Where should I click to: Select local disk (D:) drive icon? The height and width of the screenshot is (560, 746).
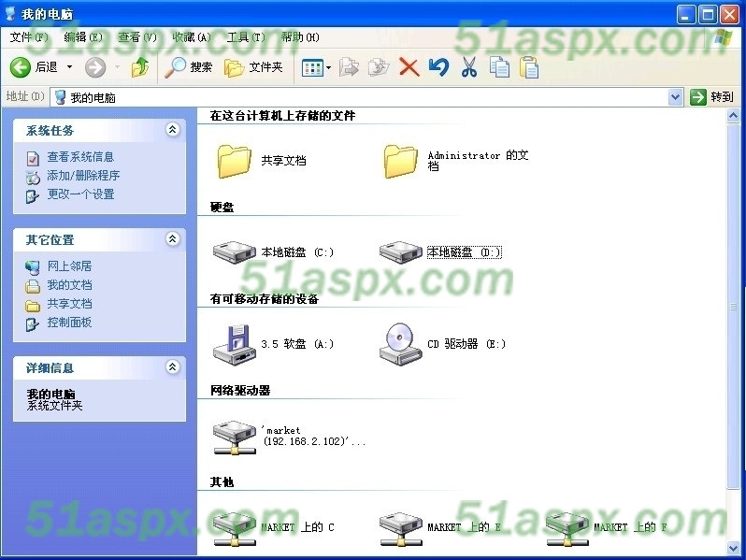coord(401,252)
